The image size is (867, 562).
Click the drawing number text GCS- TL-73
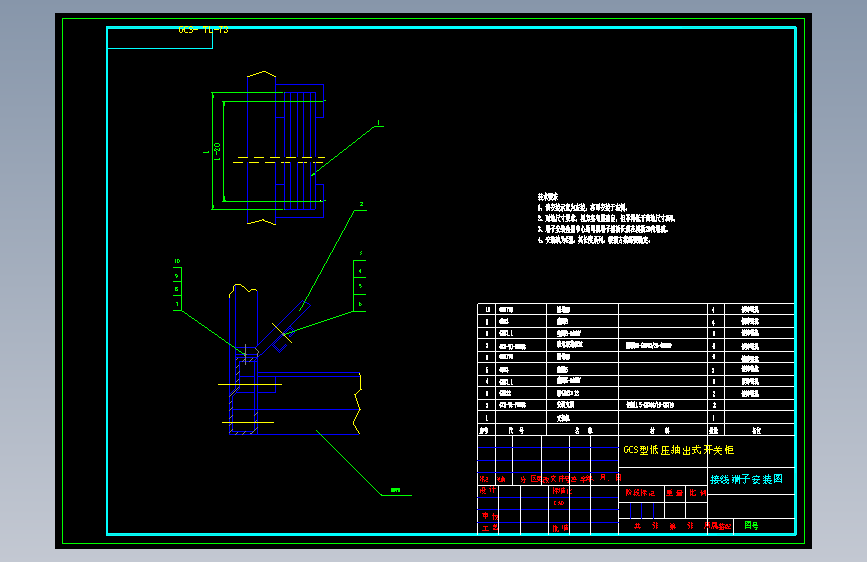tap(203, 30)
